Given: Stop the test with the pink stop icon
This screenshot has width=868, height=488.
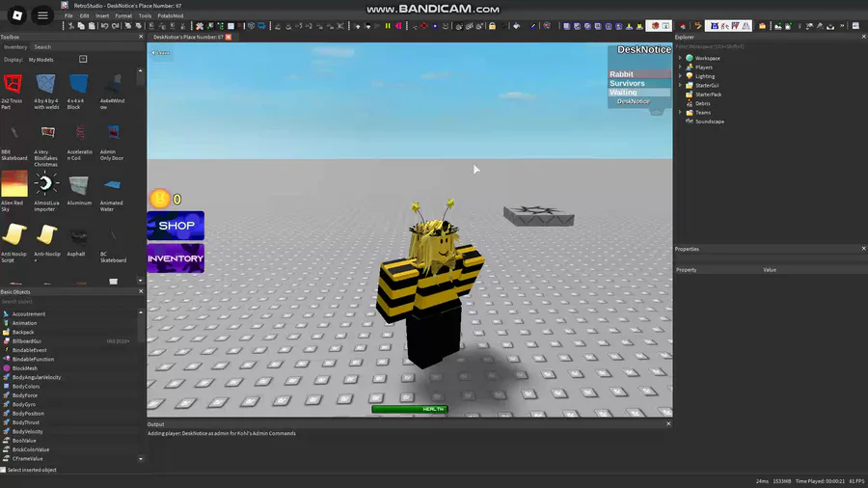Looking at the screenshot, I should [398, 26].
